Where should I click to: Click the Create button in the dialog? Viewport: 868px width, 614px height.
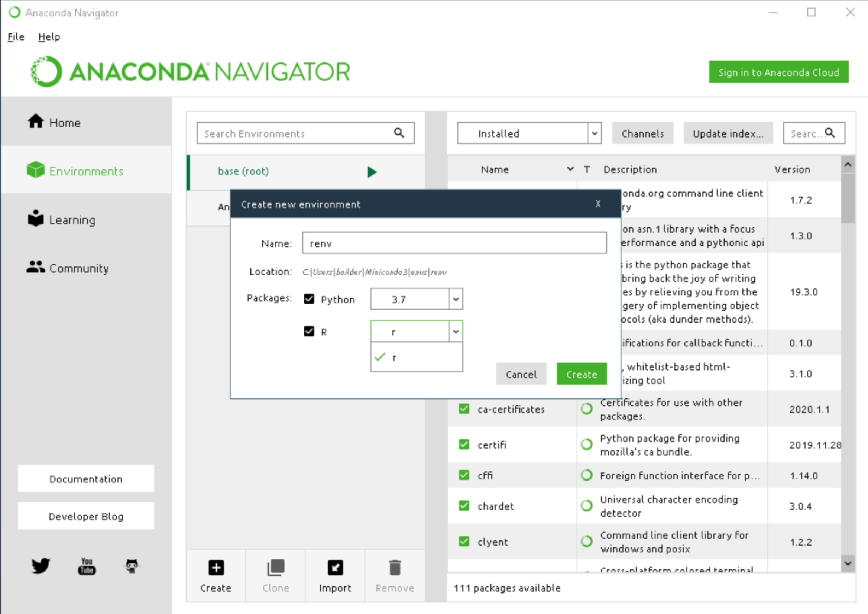pyautogui.click(x=581, y=374)
